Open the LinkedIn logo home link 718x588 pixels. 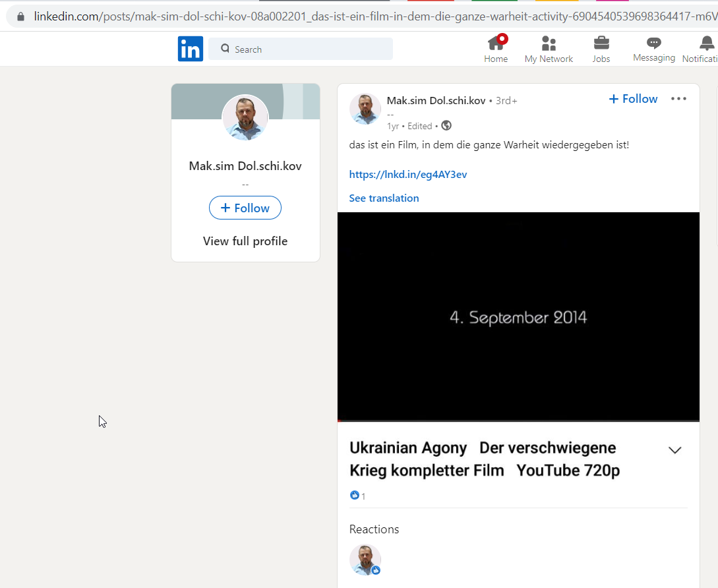click(x=190, y=49)
